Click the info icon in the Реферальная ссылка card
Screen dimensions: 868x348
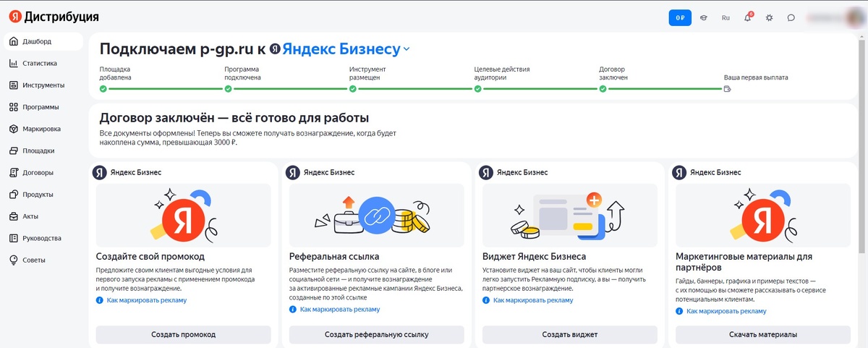[x=293, y=309]
